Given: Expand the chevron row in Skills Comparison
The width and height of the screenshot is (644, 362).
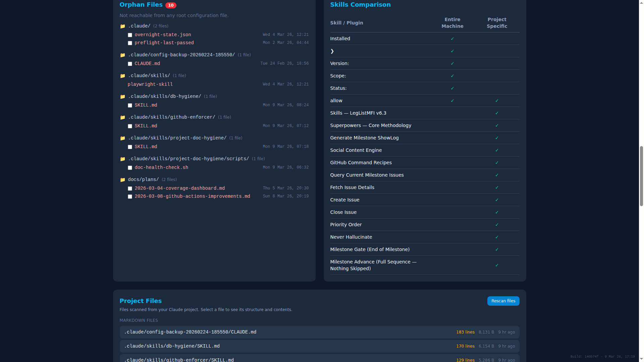Looking at the screenshot, I should click(332, 51).
